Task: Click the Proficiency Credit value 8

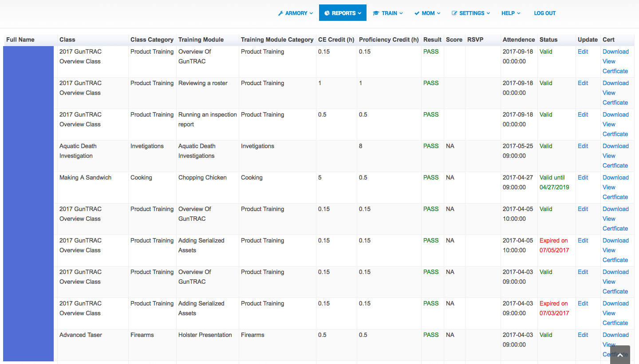Action: (x=361, y=146)
